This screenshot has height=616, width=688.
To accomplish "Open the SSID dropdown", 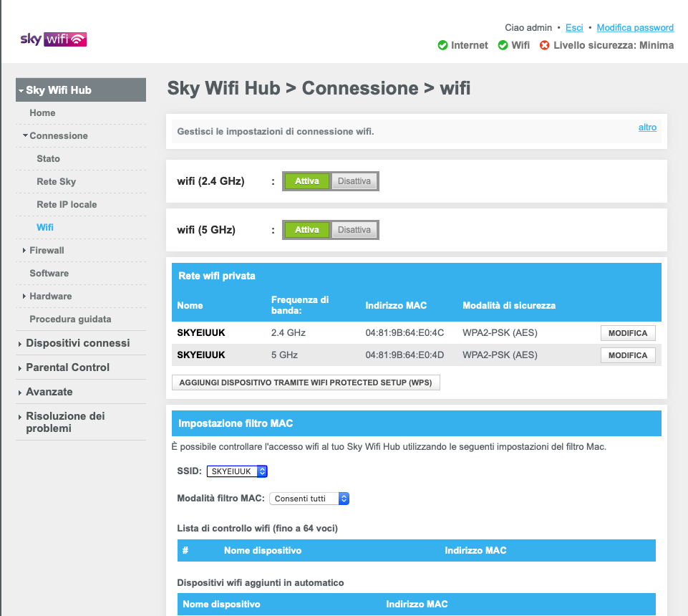I will (237, 471).
